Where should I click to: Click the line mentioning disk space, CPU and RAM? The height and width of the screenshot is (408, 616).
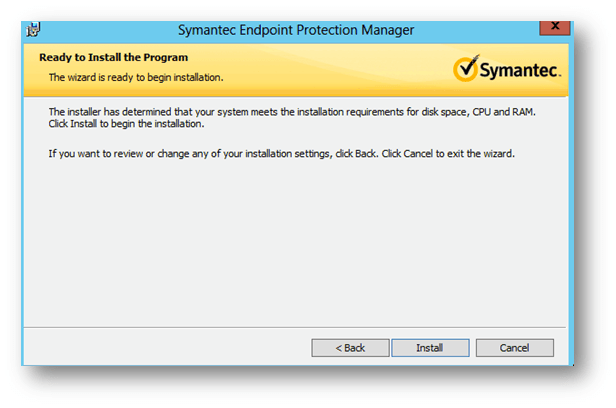pos(292,113)
